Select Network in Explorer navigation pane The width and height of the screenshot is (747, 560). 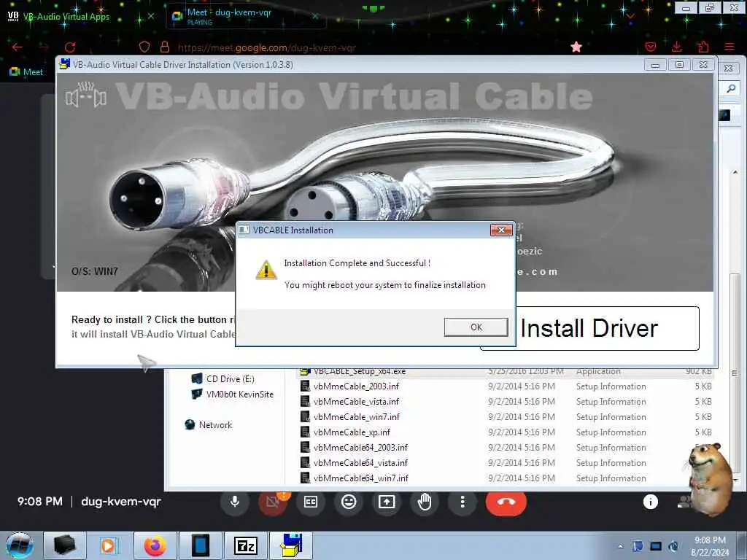[208, 425]
